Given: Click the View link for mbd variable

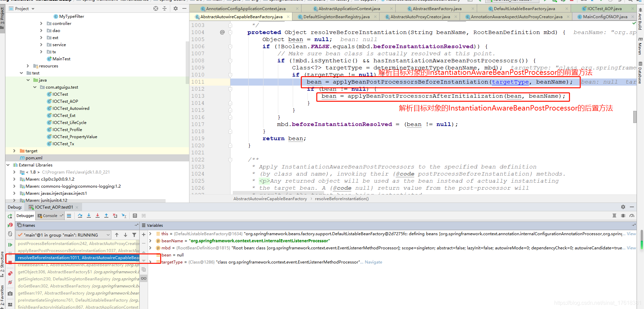Looking at the screenshot, I should (631, 248).
